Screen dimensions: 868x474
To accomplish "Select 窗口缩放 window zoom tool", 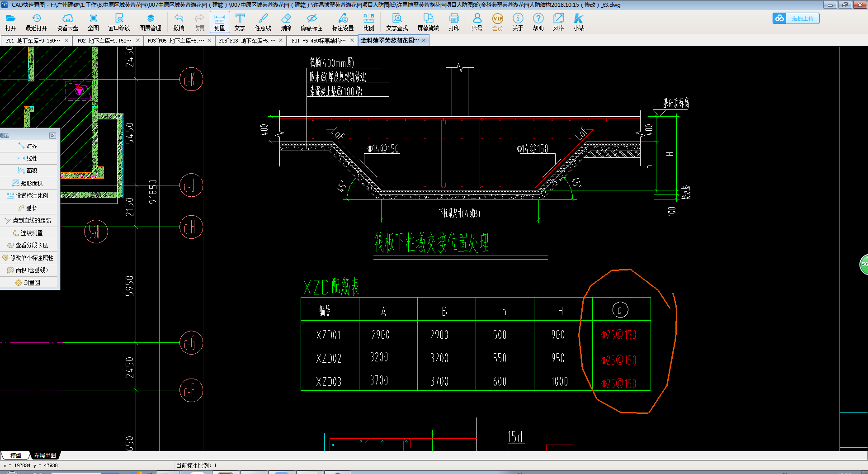I will tap(119, 22).
